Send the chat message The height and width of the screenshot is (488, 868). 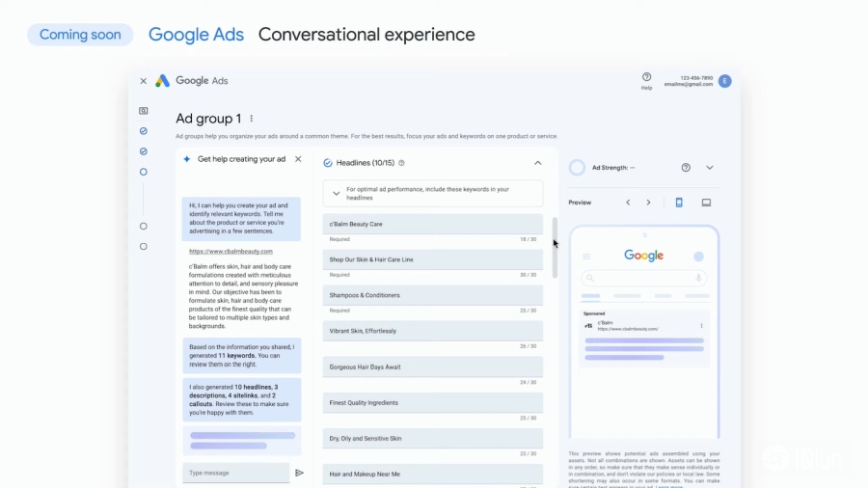click(300, 474)
